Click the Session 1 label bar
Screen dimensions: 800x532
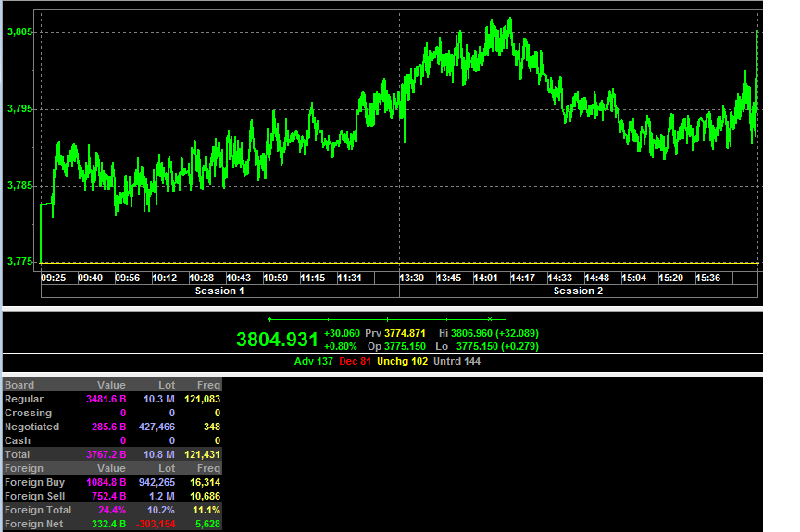tap(219, 291)
